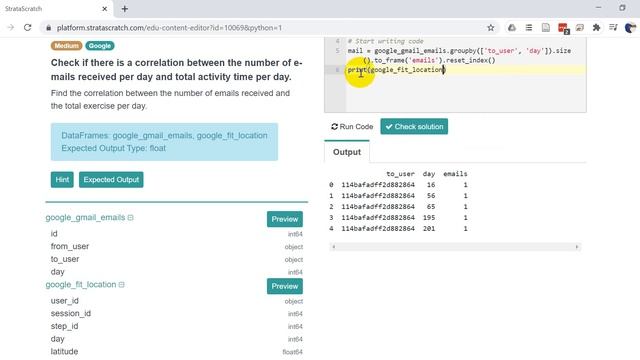This screenshot has width=640, height=360.
Task: Reload the current page
Action: (27, 28)
